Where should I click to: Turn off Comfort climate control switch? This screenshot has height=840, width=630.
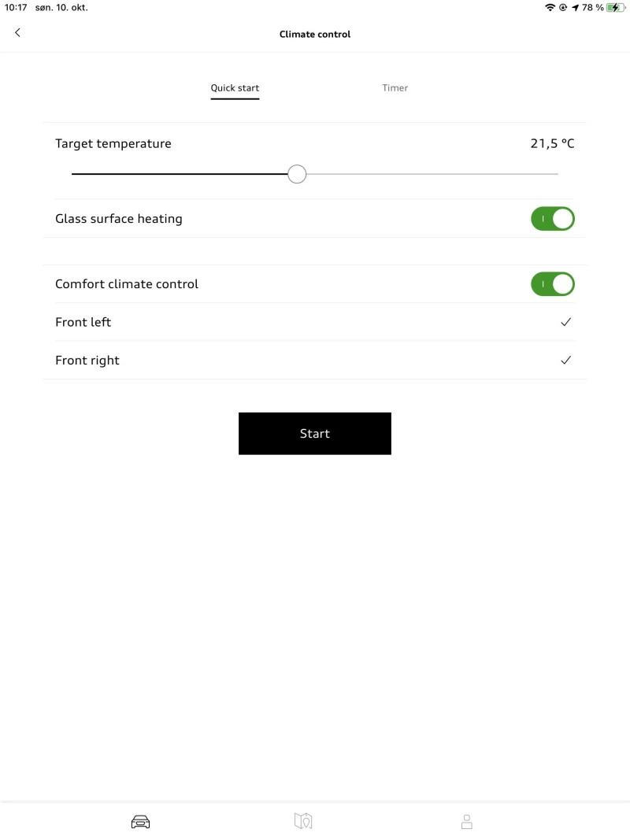pos(553,284)
